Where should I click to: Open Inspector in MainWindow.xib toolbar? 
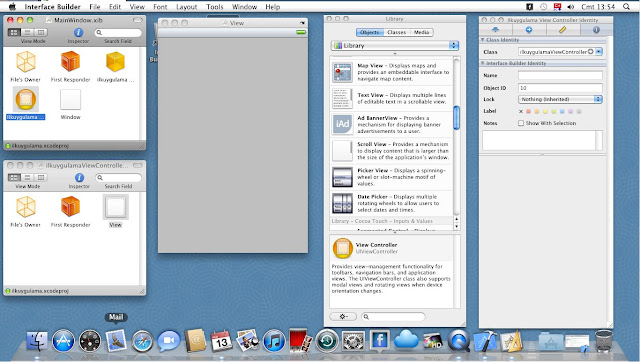[x=78, y=32]
